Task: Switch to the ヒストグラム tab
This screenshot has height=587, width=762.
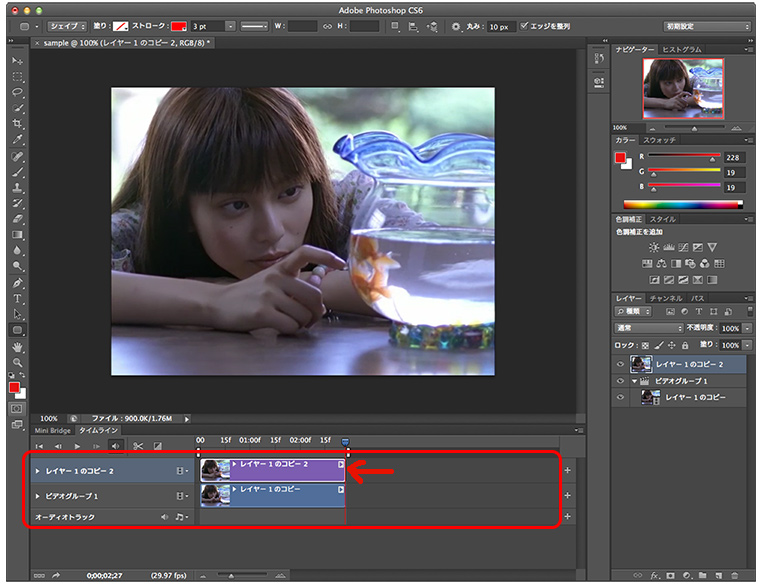Action: [x=681, y=50]
